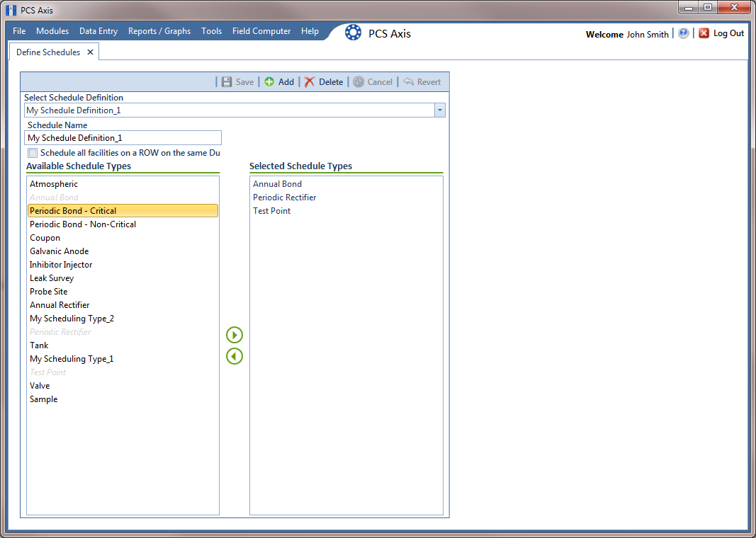Select Probe Site schedule type
756x538 pixels.
click(123, 292)
